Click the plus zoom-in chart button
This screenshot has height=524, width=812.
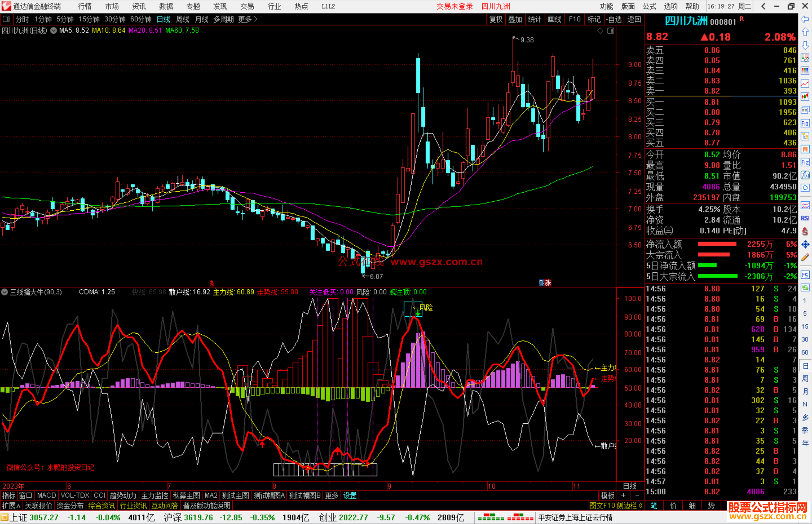[623, 495]
